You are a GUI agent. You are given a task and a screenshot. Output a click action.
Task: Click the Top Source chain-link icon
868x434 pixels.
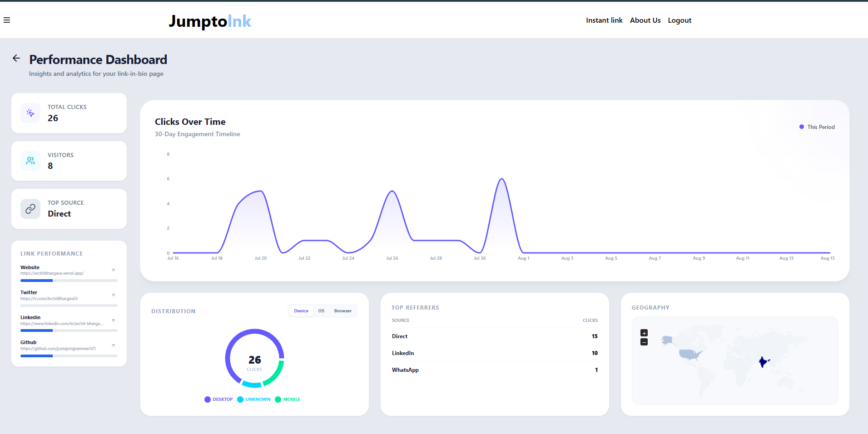(30, 209)
